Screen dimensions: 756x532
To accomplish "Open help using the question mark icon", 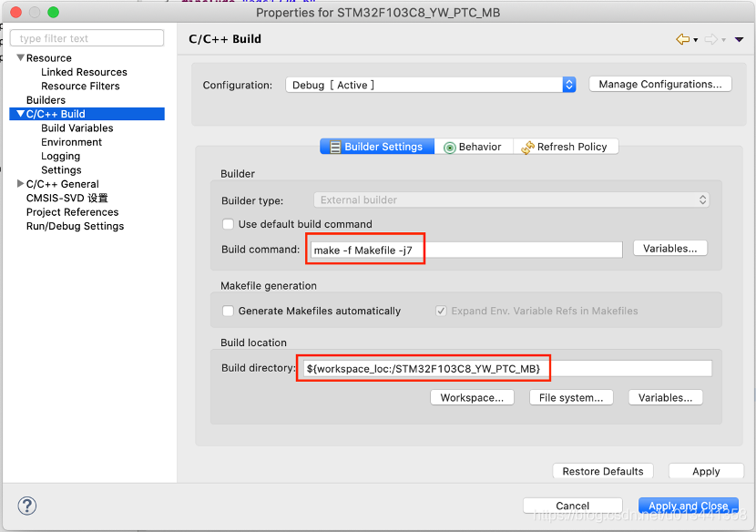I will point(26,506).
